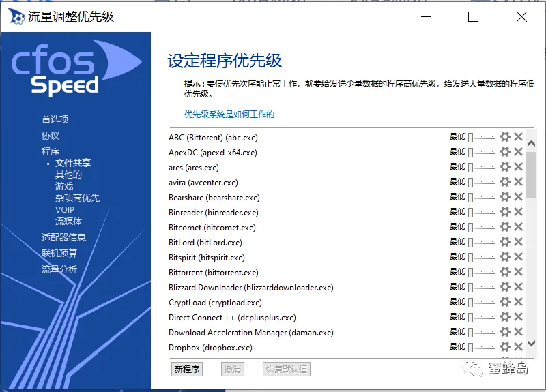Remove Direct Connect ++ with X icon
This screenshot has width=546, height=392.
pos(518,316)
